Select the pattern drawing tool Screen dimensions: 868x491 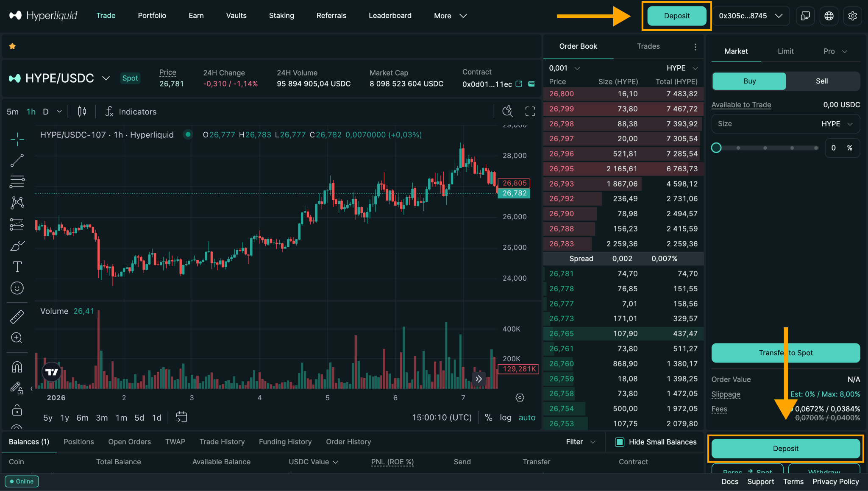pyautogui.click(x=17, y=203)
